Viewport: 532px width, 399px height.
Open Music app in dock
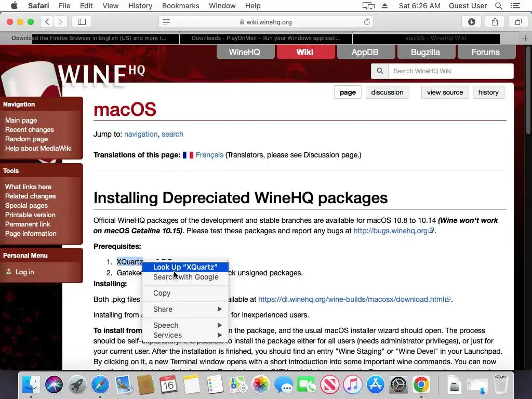pos(353,385)
